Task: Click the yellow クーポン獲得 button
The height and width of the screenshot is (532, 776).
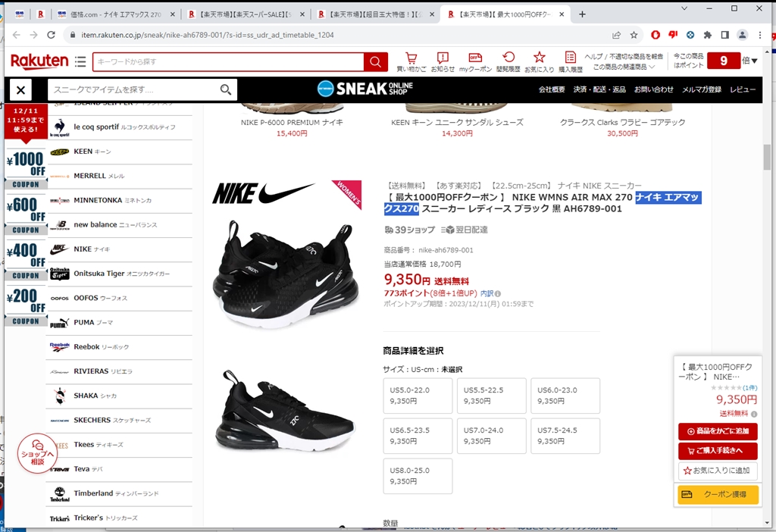Action: tap(718, 494)
